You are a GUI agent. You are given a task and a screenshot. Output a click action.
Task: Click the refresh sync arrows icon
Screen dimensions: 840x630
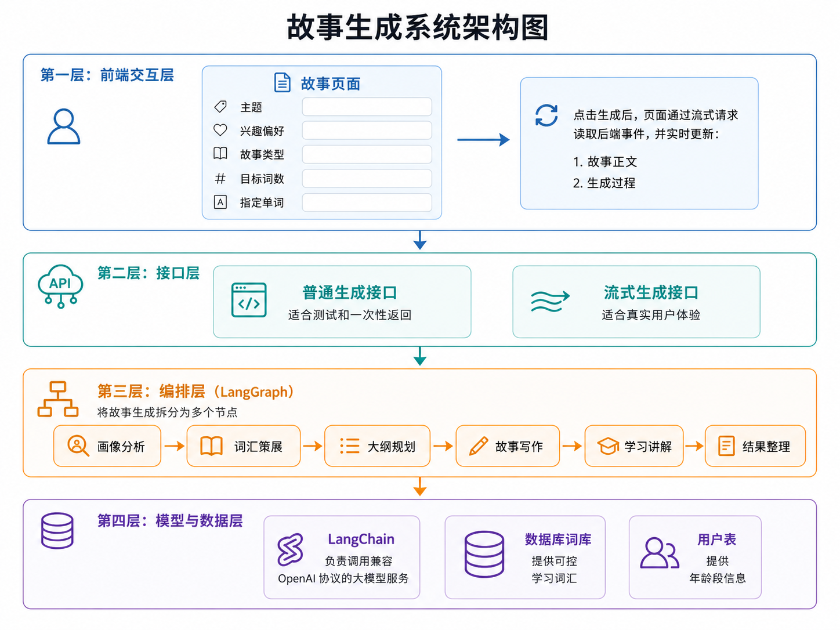[546, 115]
